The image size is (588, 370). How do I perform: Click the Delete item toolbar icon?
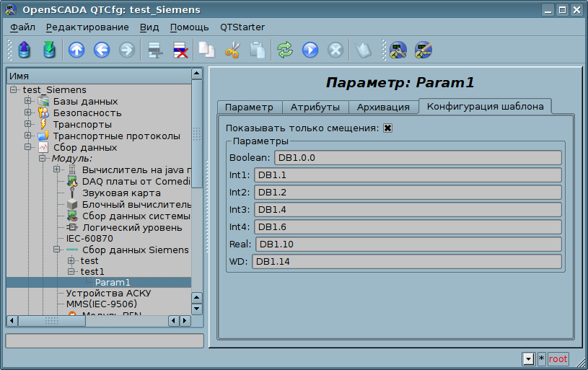pyautogui.click(x=180, y=50)
